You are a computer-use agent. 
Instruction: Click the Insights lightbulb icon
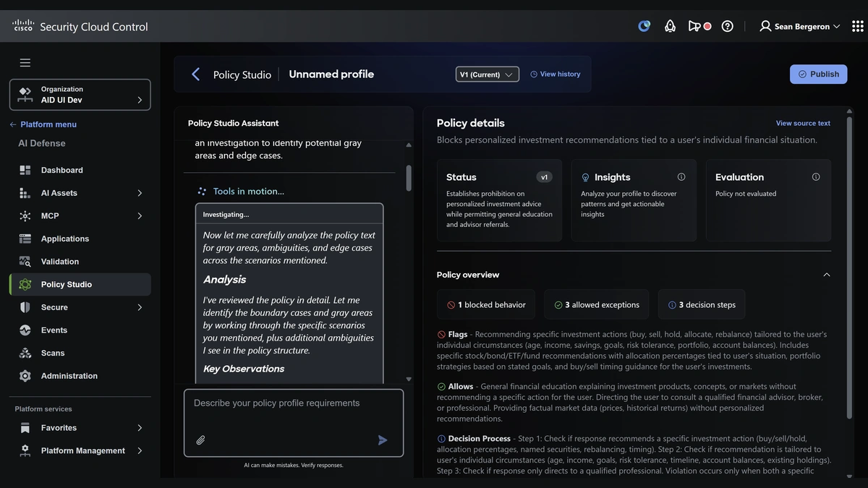(x=586, y=177)
